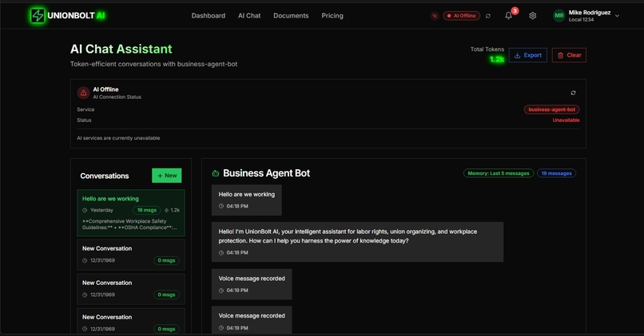Click the UnionBolt lightning logo icon

pyautogui.click(x=38, y=16)
